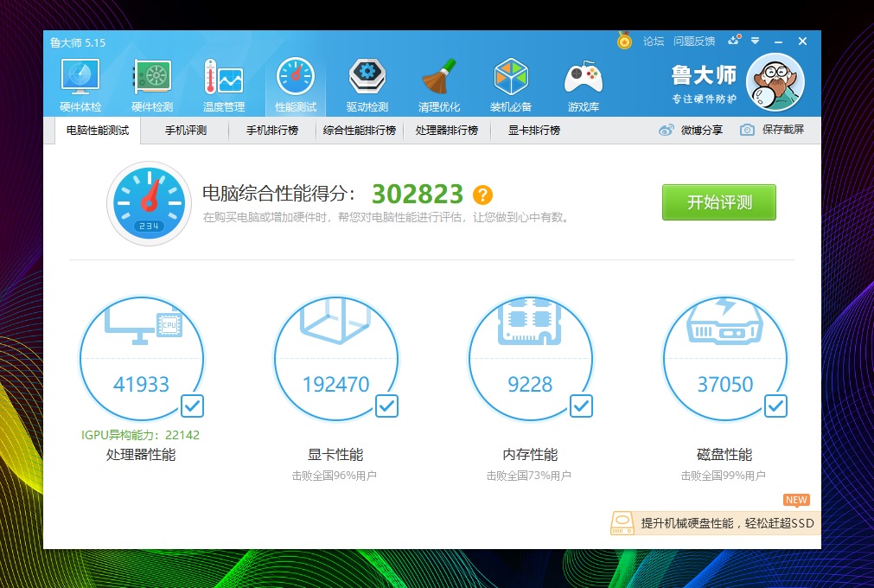Viewport: 874px width, 588px height.
Task: Uncheck the 处理器性能 test checkbox
Action: [x=192, y=406]
